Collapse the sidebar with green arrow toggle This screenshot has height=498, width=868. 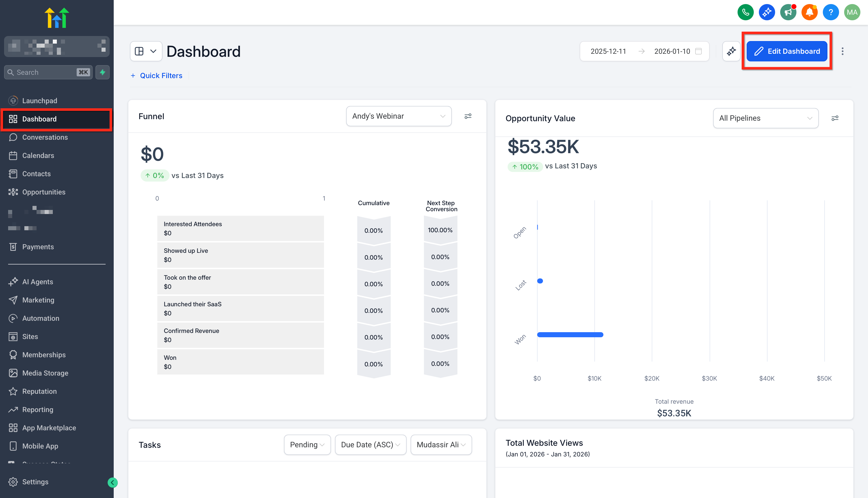pos(113,482)
